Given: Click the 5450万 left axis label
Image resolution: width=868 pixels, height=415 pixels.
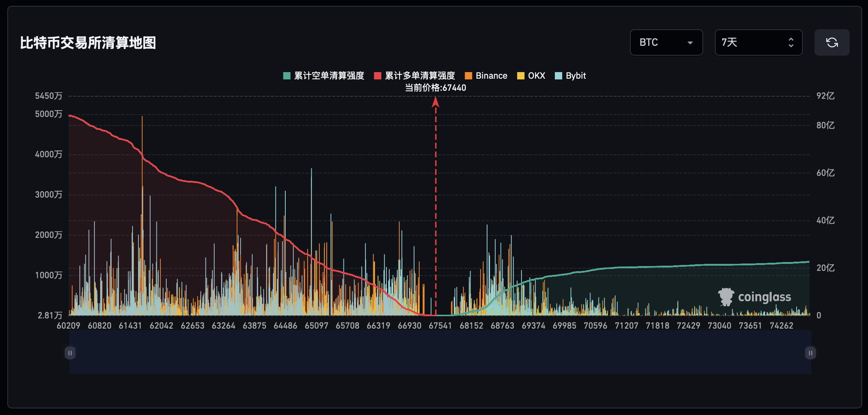Looking at the screenshot, I should coord(49,96).
